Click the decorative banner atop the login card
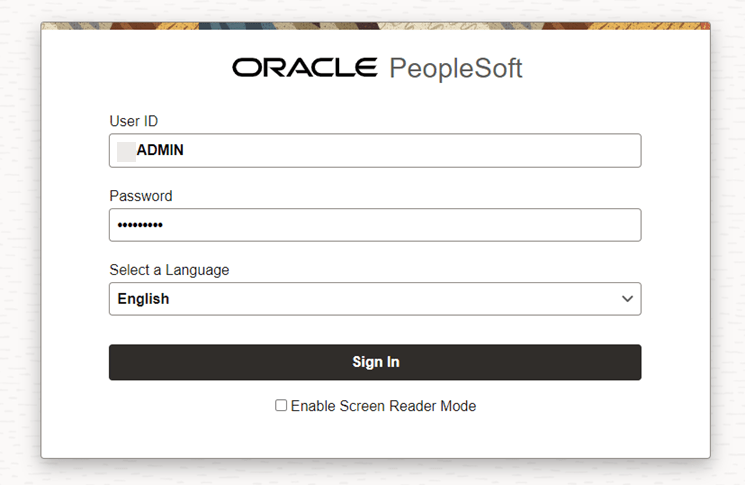This screenshot has width=745, height=485. [375, 26]
